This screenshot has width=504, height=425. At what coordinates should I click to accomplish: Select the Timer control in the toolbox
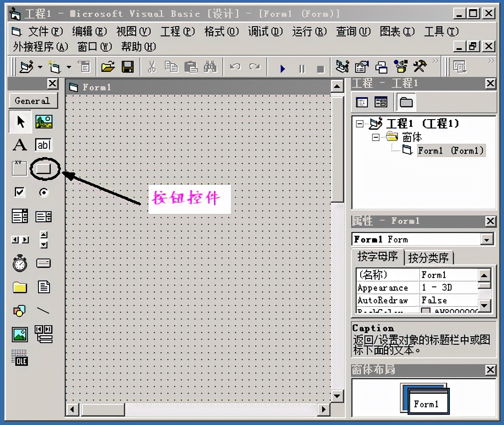(x=19, y=263)
